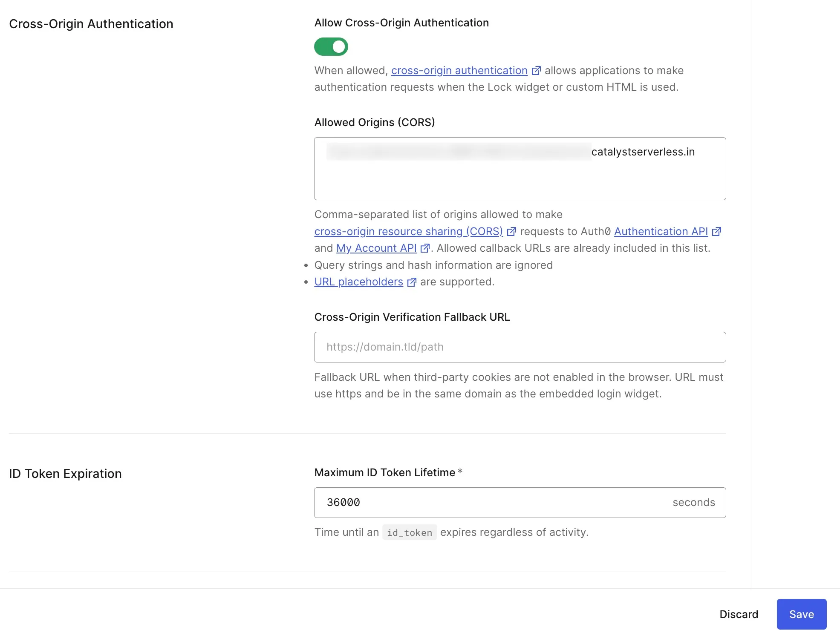This screenshot has height=630, width=840.
Task: Focus the Allowed Origins (CORS) text area
Action: [520, 179]
